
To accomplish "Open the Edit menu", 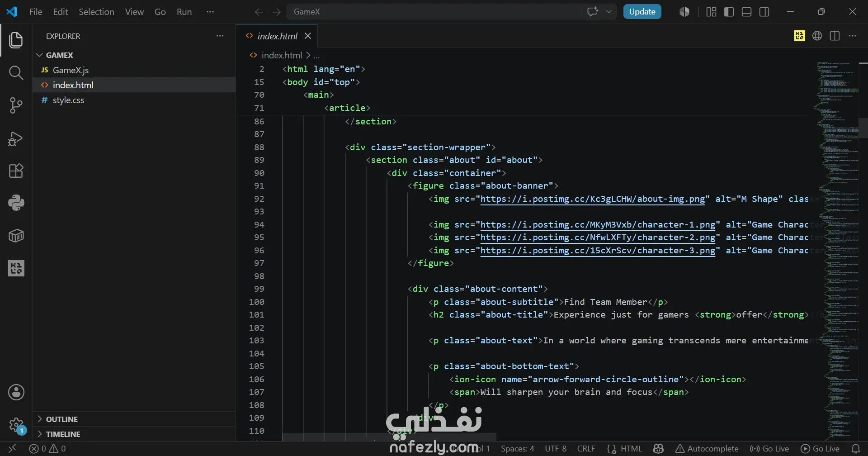I will click(60, 12).
